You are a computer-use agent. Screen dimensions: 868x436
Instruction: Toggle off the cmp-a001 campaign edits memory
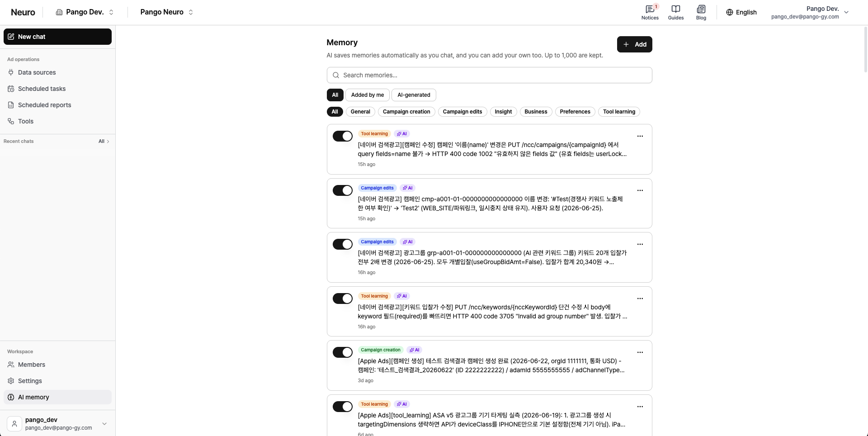342,190
